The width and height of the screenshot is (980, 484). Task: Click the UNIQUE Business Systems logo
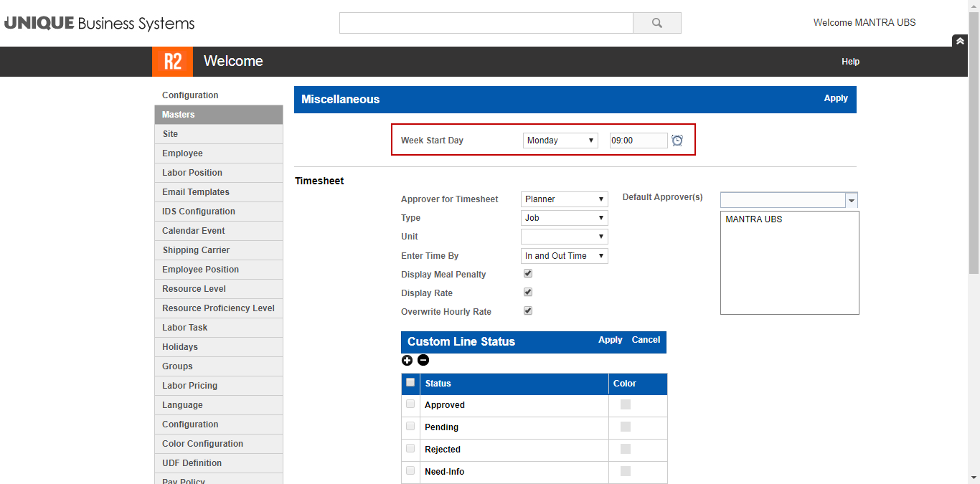point(99,22)
